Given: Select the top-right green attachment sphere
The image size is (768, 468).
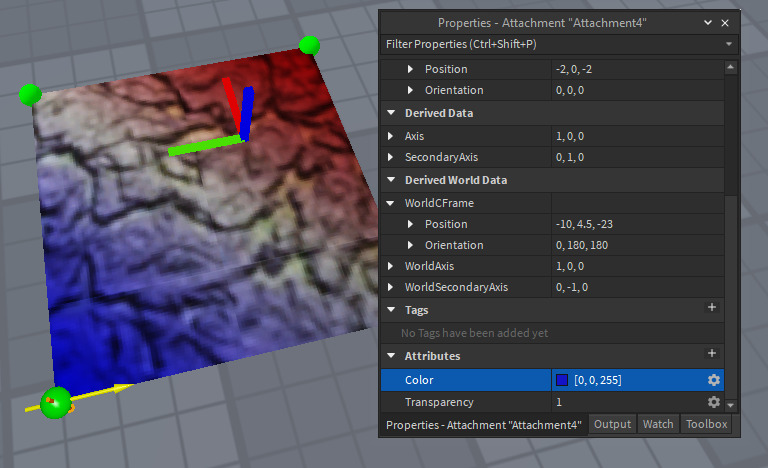Looking at the screenshot, I should click(309, 45).
